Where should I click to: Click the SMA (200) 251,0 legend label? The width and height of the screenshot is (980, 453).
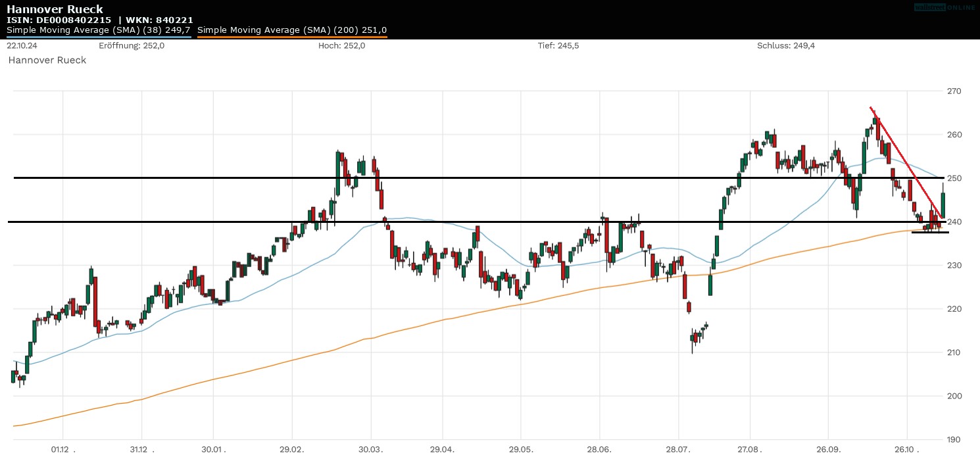pyautogui.click(x=292, y=30)
